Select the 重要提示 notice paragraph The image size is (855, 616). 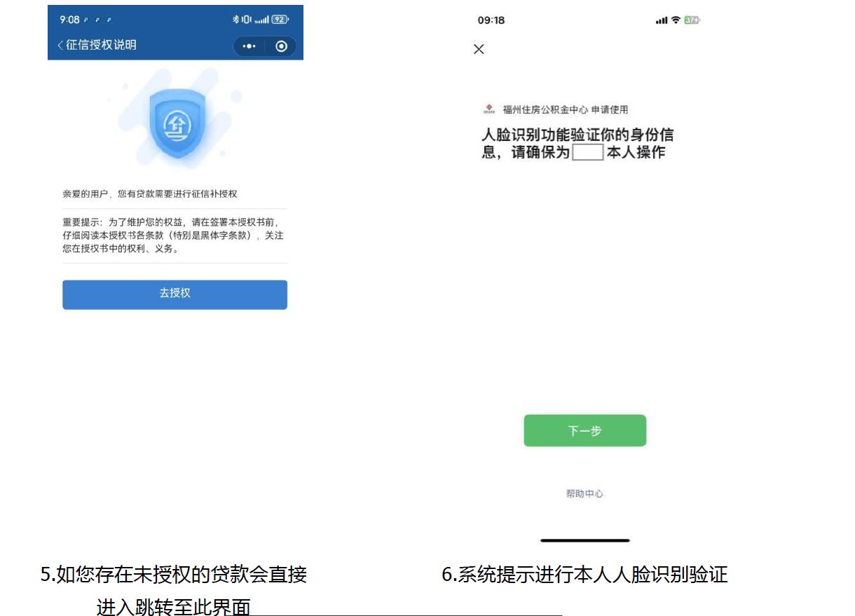(x=173, y=236)
